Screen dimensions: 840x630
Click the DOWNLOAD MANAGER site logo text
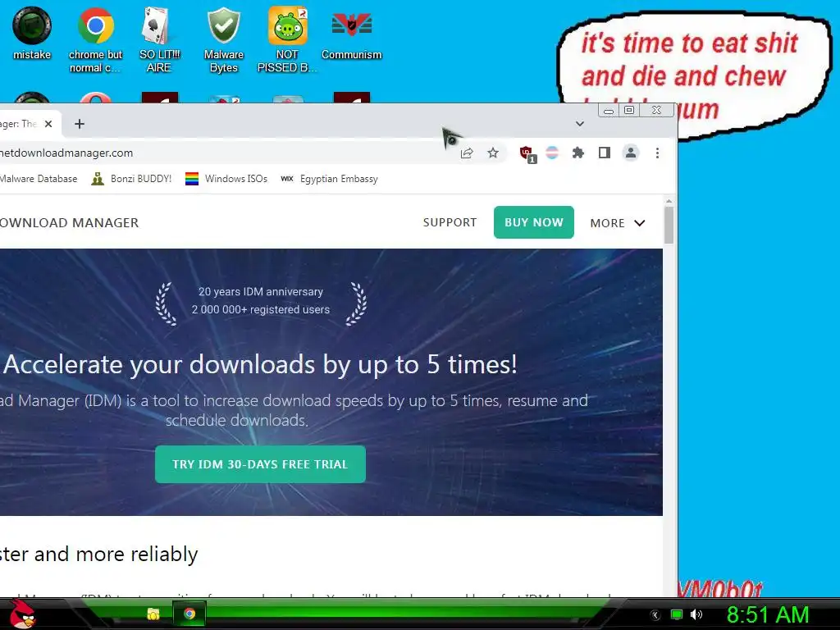tap(69, 223)
